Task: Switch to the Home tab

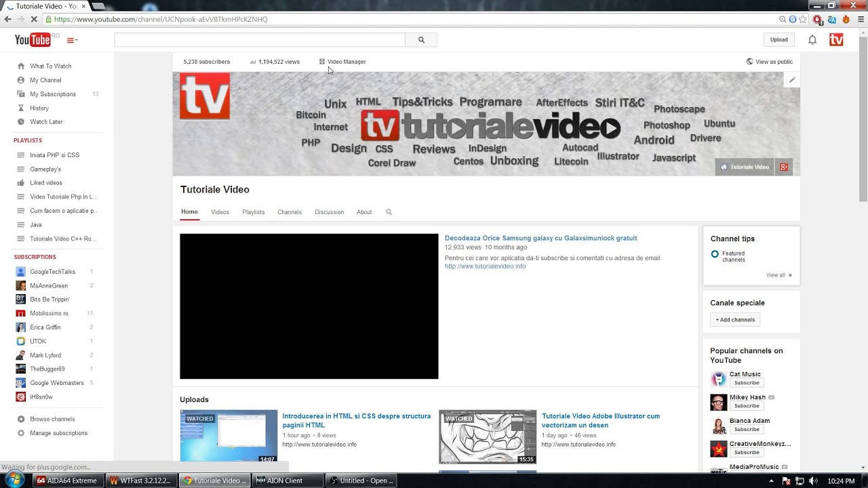Action: pyautogui.click(x=189, y=212)
